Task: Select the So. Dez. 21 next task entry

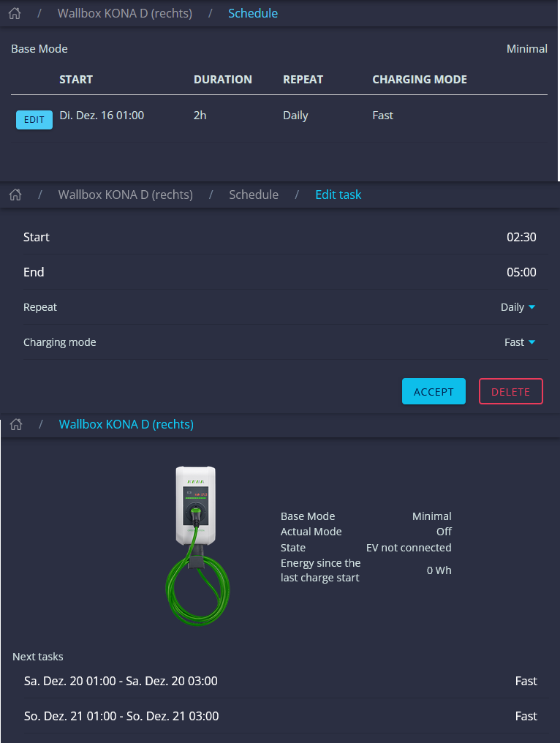Action: point(121,716)
